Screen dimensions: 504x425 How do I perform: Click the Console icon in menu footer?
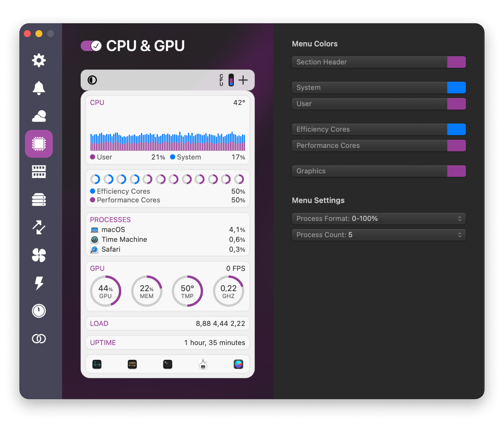(x=132, y=364)
